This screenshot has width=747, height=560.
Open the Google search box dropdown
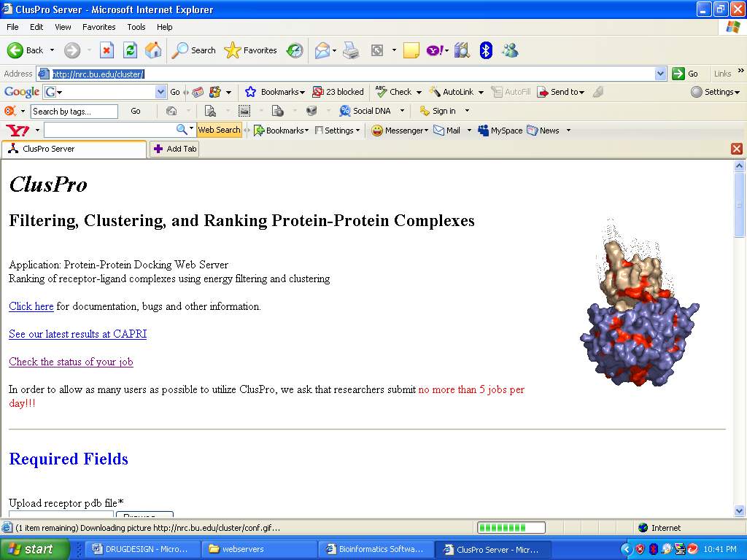click(161, 92)
